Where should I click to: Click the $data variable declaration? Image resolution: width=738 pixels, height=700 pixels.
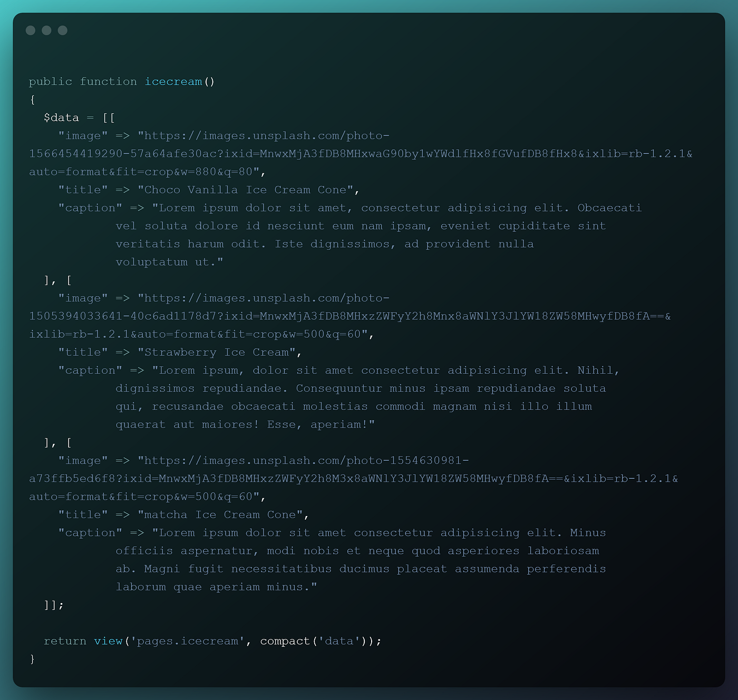click(62, 117)
